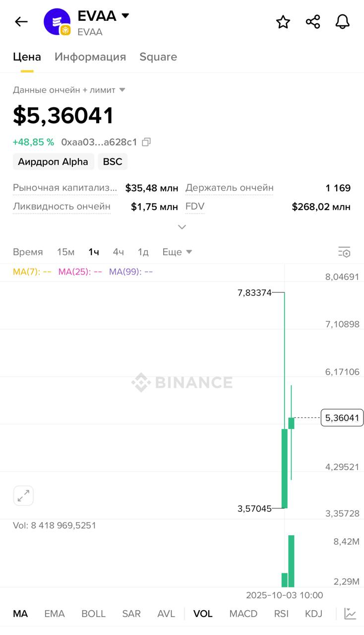Tap the back arrow icon
Viewport: 364px width, 635px height.
coord(21,22)
